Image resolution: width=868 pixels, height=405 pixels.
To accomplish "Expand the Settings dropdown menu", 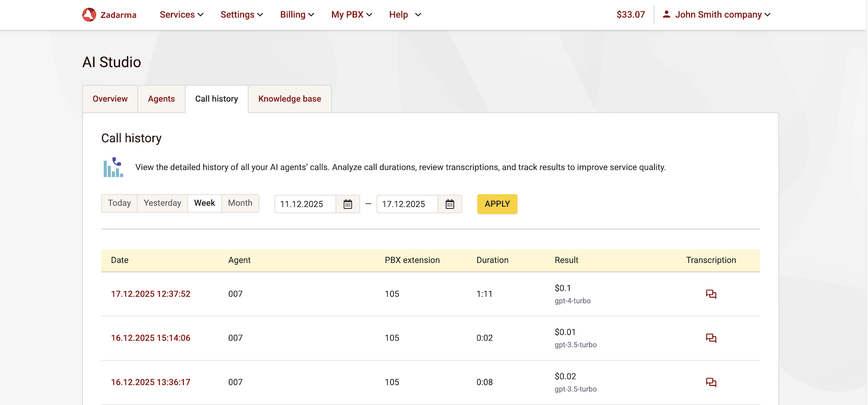I will [241, 15].
